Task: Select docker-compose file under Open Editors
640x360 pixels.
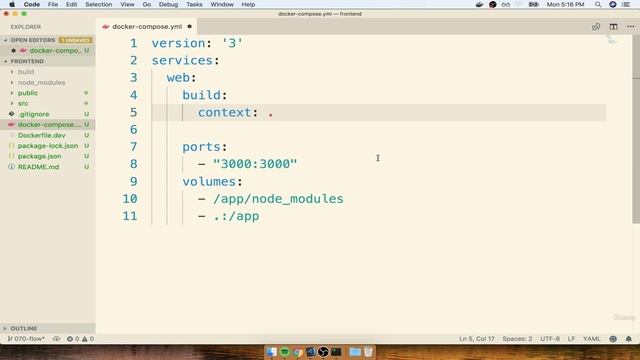Action: point(47,51)
